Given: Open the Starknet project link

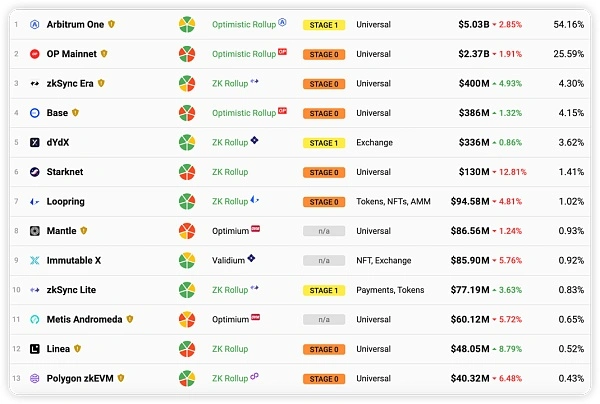Looking at the screenshot, I should click(65, 172).
